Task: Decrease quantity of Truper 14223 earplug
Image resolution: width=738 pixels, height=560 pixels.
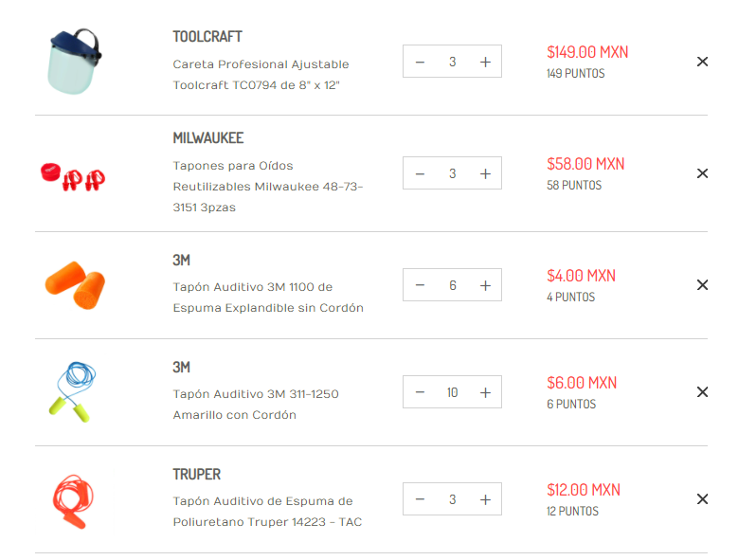Action: point(420,499)
